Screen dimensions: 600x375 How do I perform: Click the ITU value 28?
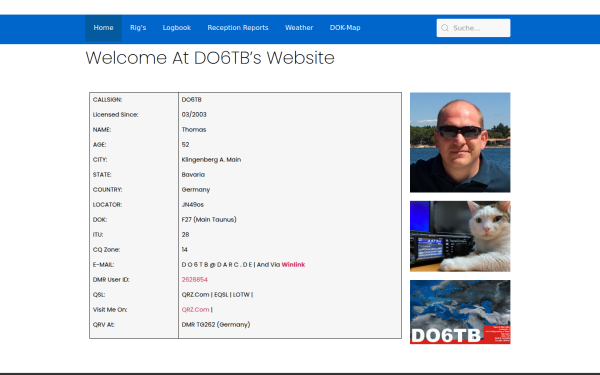pyautogui.click(x=185, y=235)
